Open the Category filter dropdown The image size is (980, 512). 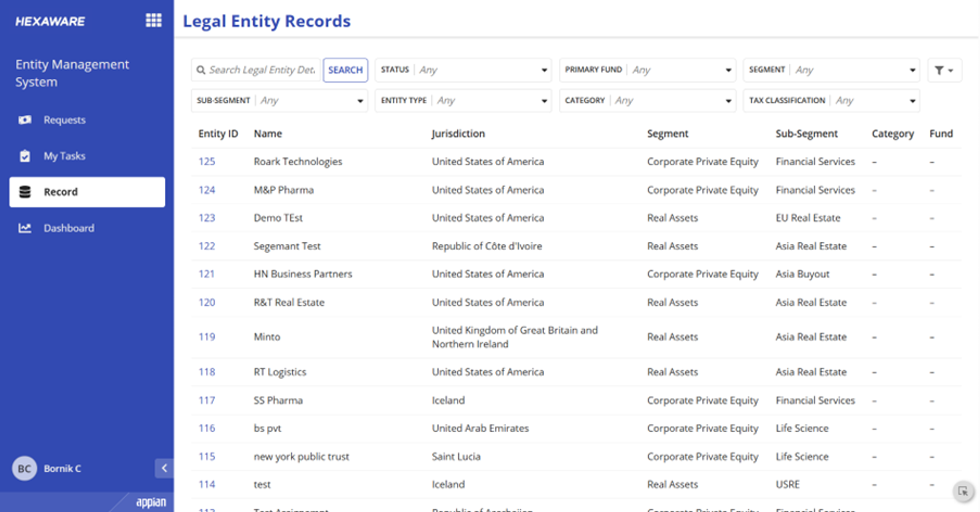click(x=647, y=101)
